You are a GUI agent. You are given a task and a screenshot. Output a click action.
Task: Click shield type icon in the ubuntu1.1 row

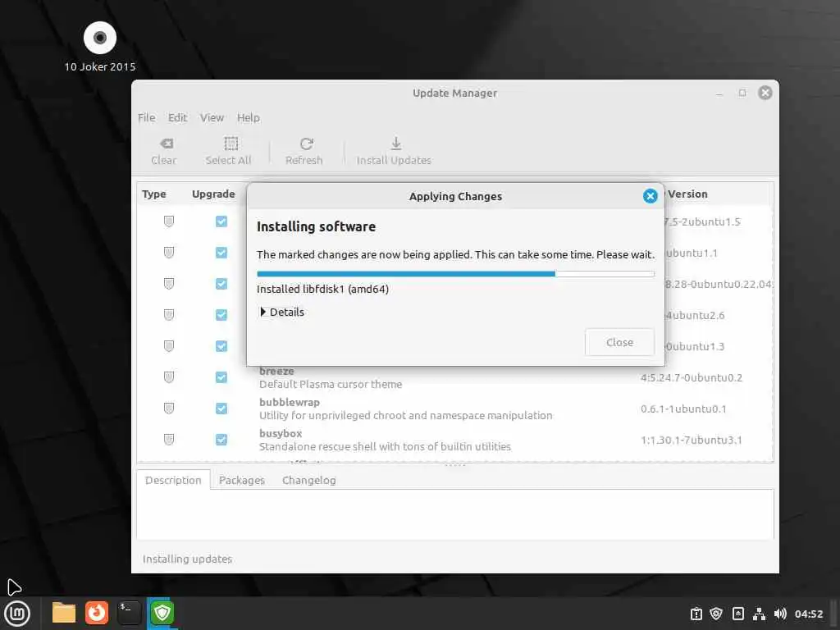click(x=169, y=253)
